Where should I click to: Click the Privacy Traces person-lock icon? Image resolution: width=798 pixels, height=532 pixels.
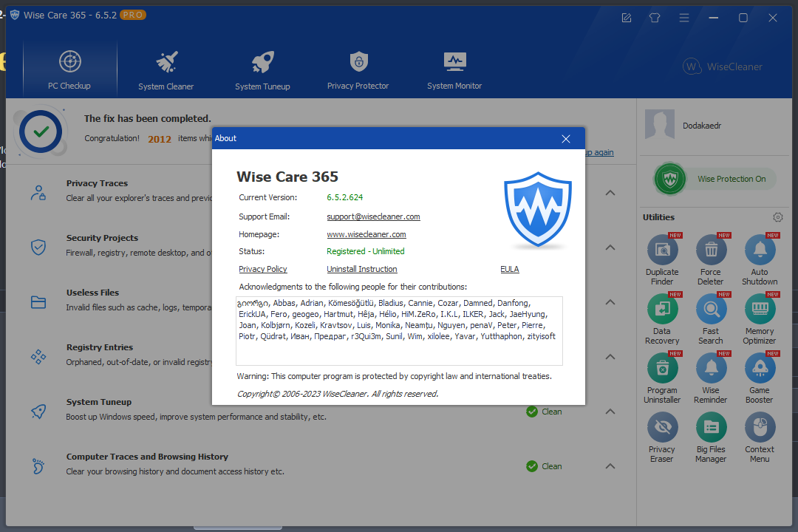coord(38,193)
